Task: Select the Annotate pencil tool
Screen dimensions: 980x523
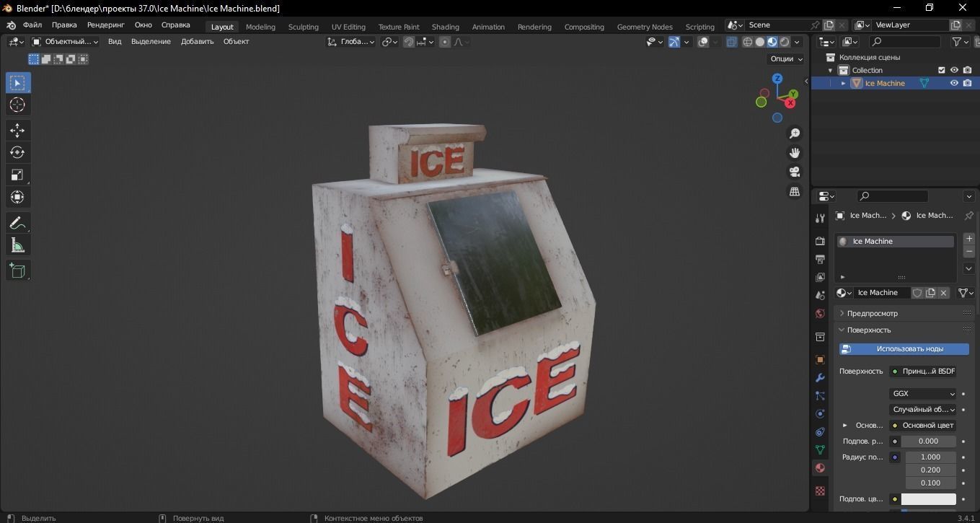Action: click(x=17, y=223)
